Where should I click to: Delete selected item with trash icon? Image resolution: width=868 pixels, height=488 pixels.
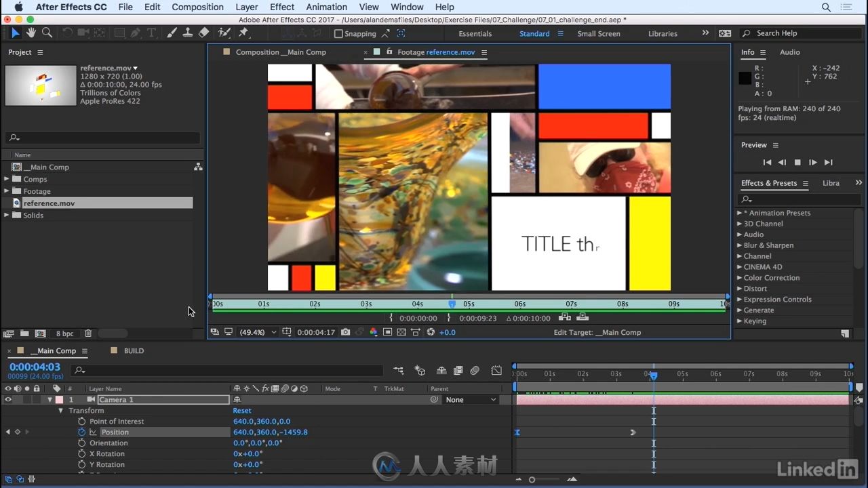click(x=88, y=333)
